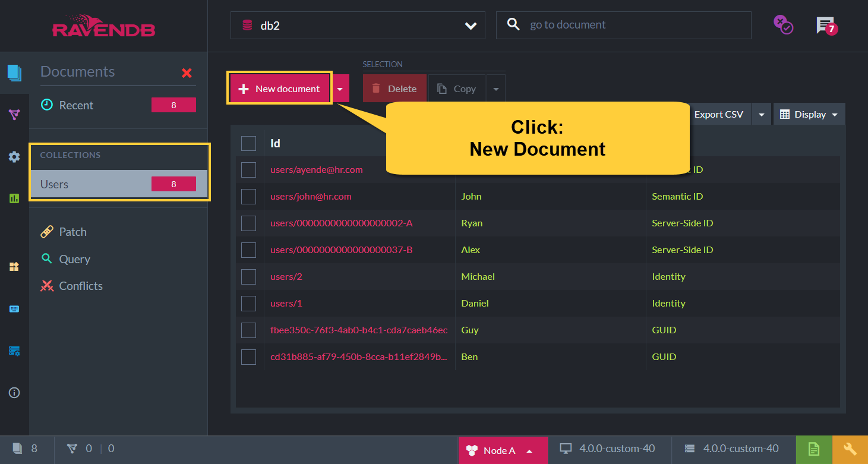Open the Manage Server keyboard icon
Viewport: 868px width, 464px height.
click(14, 309)
